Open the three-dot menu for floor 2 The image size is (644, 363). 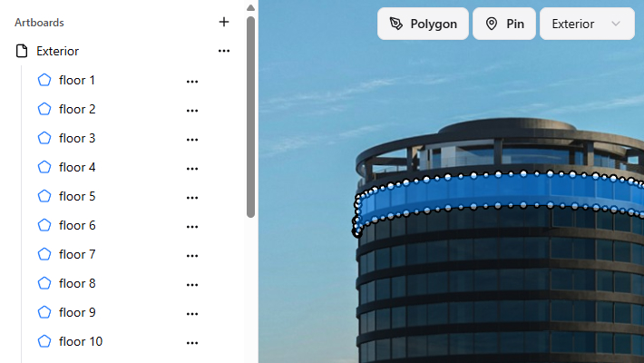pyautogui.click(x=192, y=111)
